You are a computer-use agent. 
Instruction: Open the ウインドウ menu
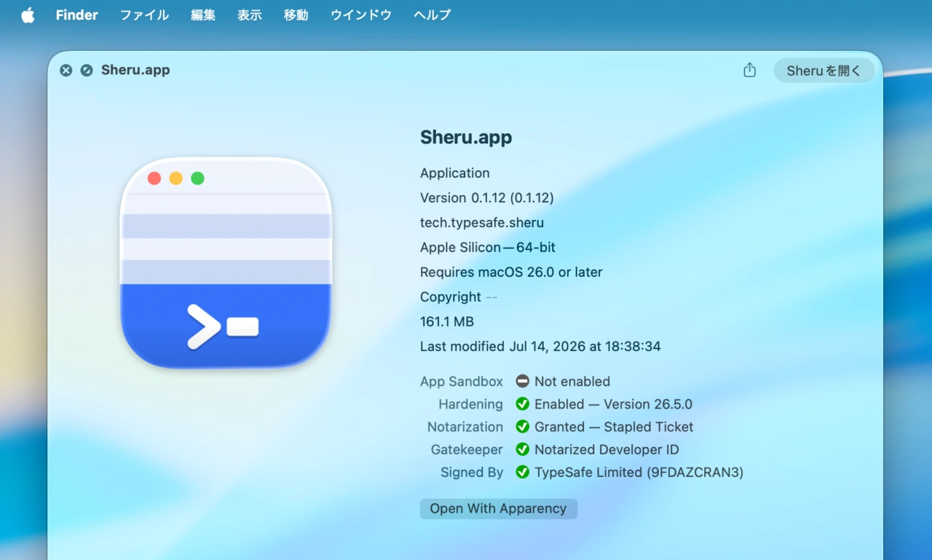361,15
